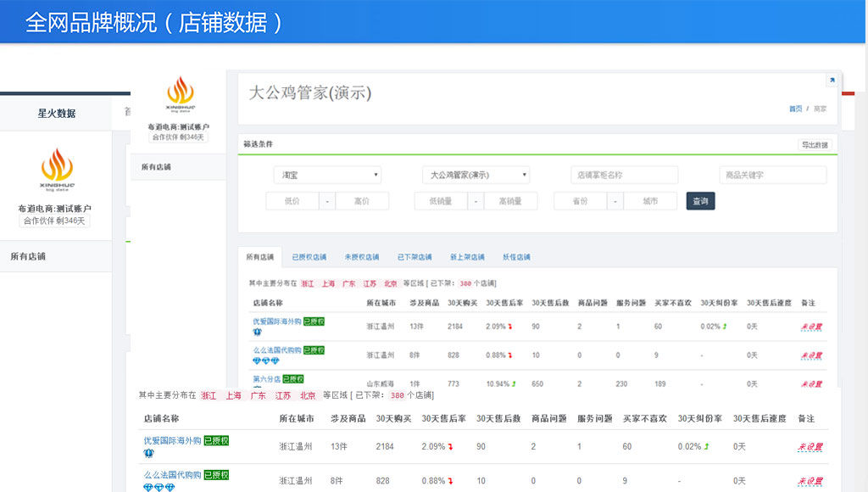Open the 未授权店铺 tab

(361, 257)
